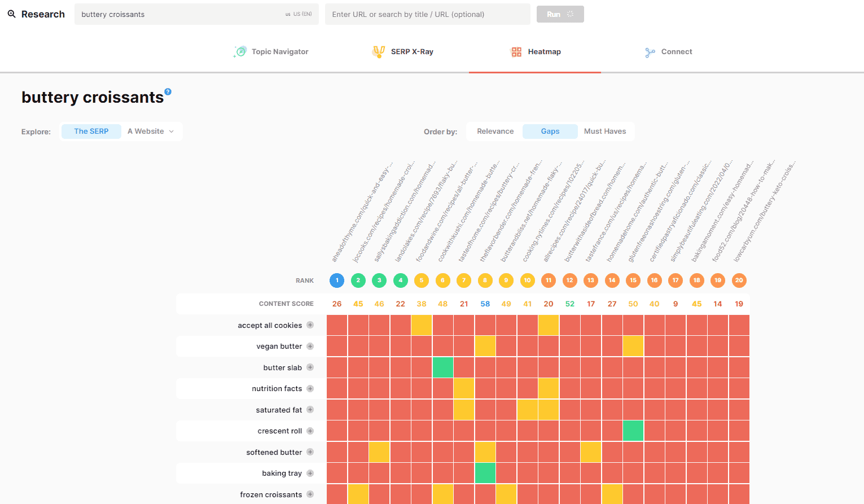Click the SERP X-Ray medal icon
Viewport: 864px width, 504px height.
click(x=379, y=51)
